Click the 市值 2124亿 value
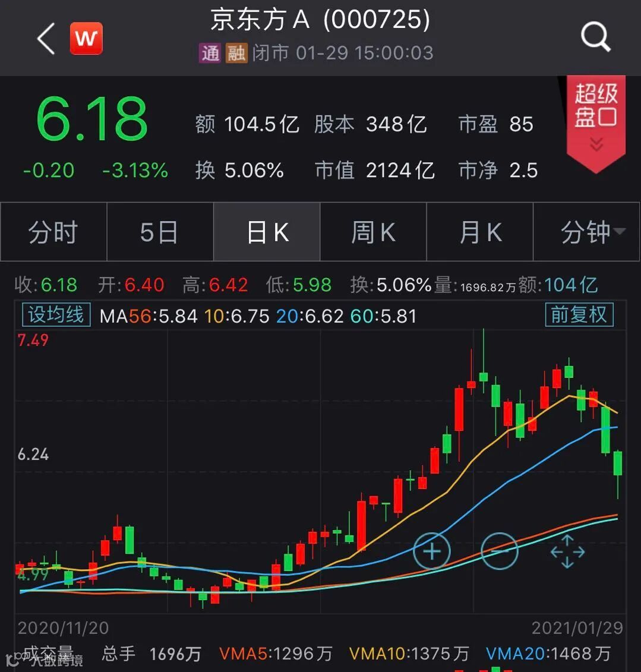The height and width of the screenshot is (672, 641). click(374, 170)
